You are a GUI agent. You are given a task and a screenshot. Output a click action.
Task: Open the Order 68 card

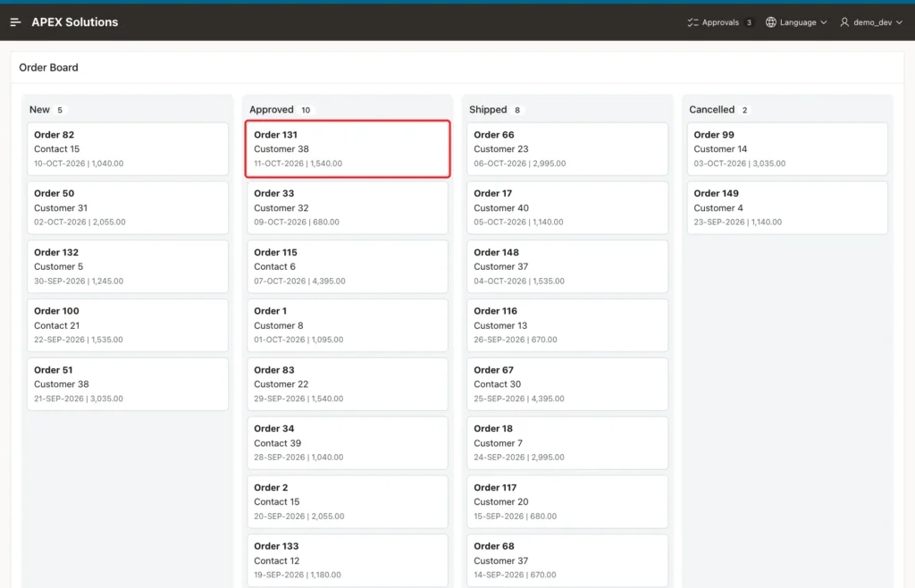click(567, 560)
